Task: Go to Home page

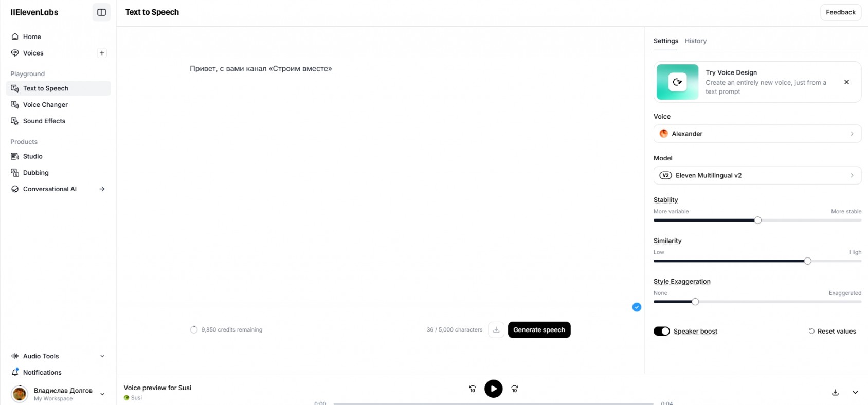Action: click(58, 37)
